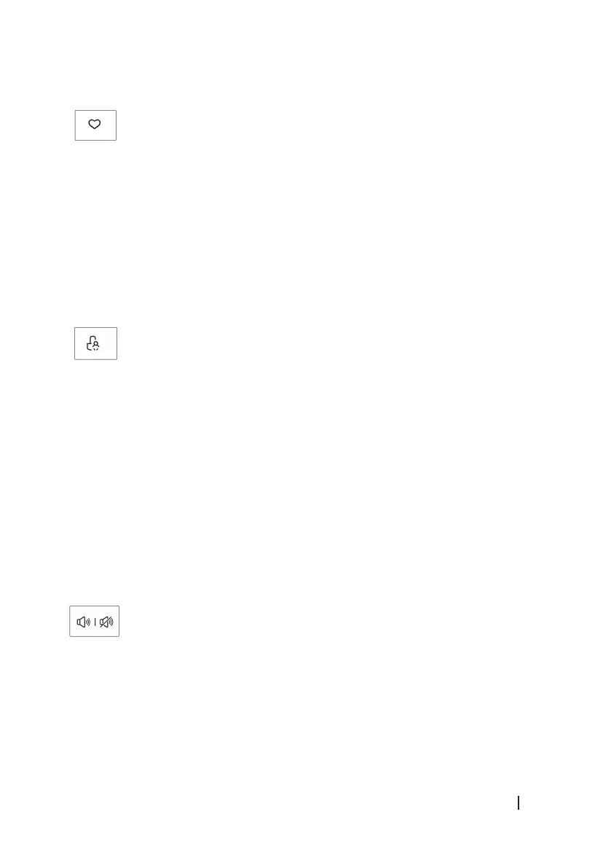Click the crossed-out speaker icon
The width and height of the screenshot is (611, 868).
pos(106,622)
